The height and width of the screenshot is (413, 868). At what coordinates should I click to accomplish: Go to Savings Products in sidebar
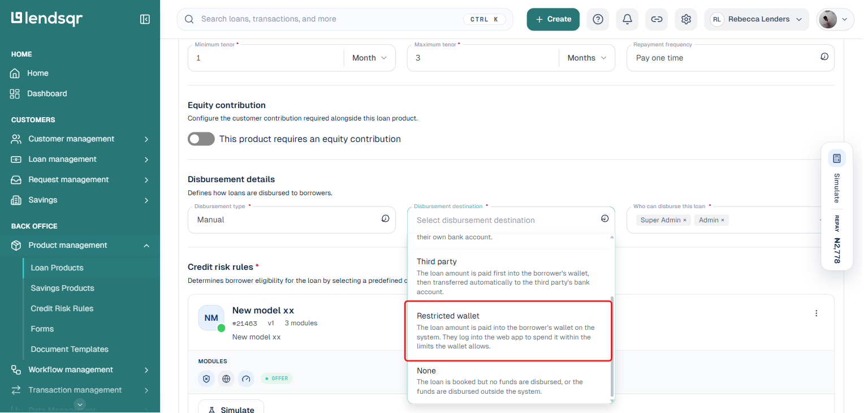click(62, 289)
